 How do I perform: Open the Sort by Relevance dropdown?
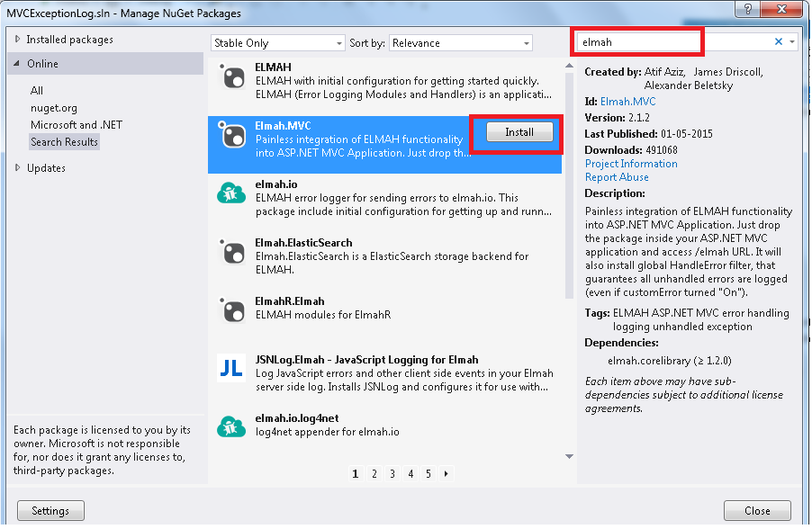point(460,43)
